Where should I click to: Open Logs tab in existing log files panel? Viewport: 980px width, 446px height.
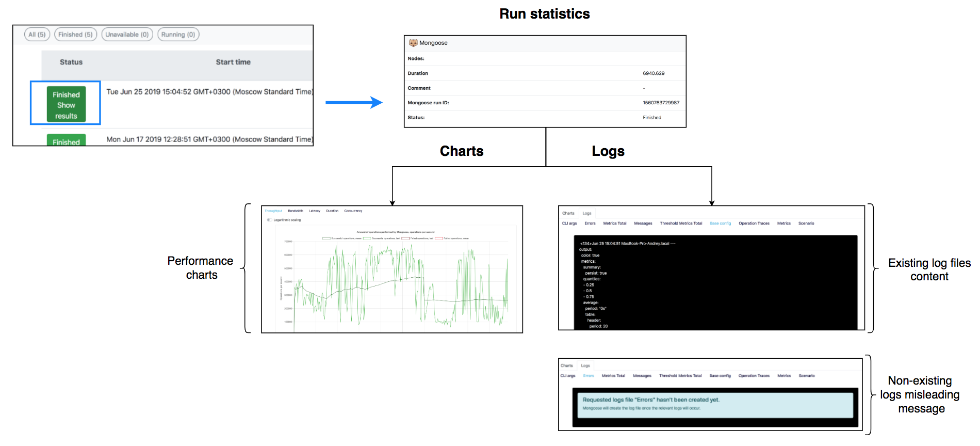coord(587,213)
